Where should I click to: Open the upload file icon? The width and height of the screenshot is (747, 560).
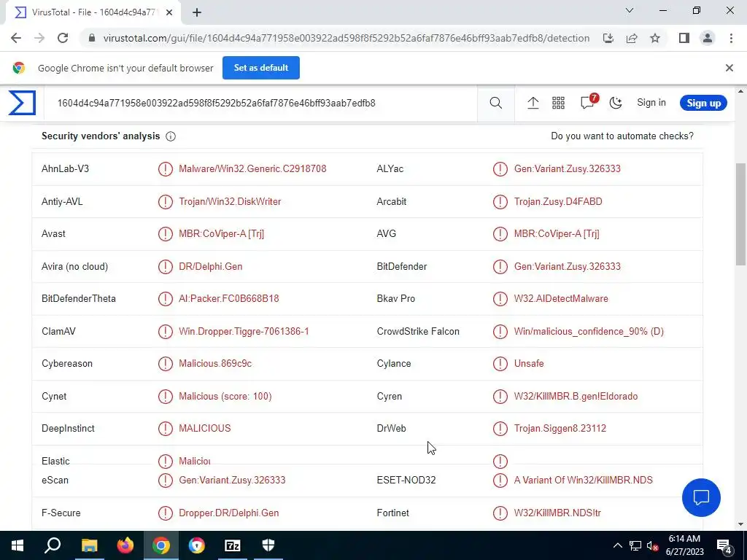(x=533, y=103)
